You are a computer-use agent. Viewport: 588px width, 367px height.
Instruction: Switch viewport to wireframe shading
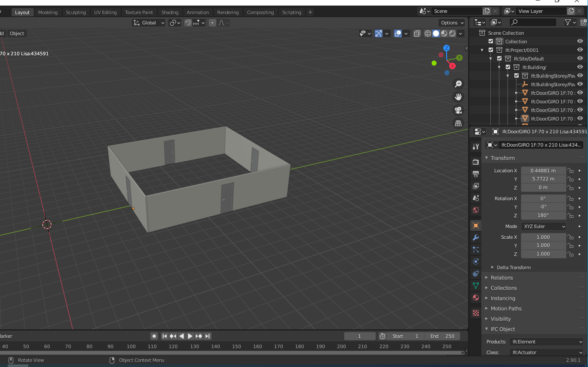click(427, 33)
